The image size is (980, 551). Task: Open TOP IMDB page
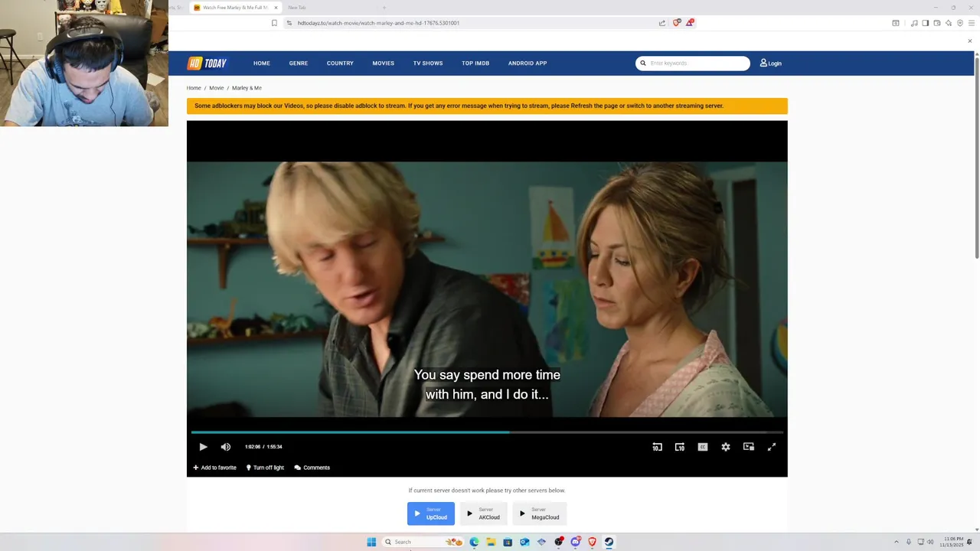[475, 64]
